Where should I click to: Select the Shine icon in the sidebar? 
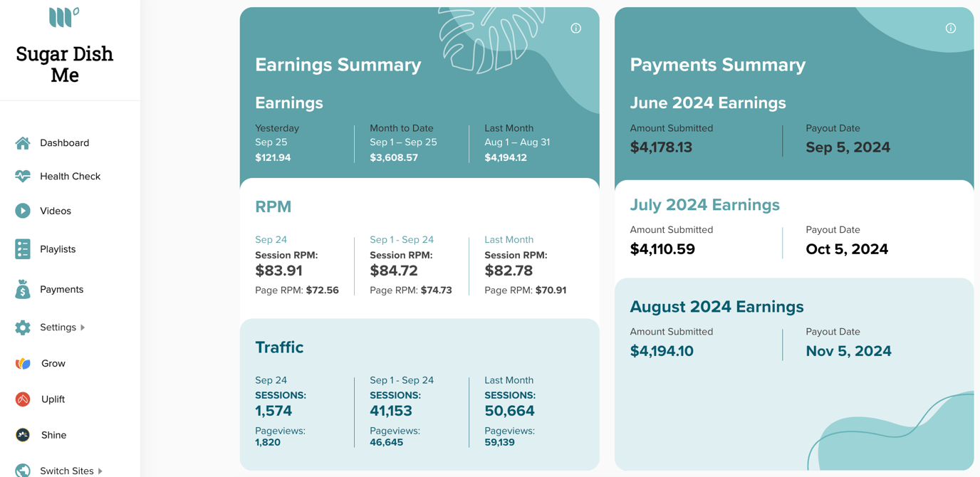pyautogui.click(x=22, y=434)
